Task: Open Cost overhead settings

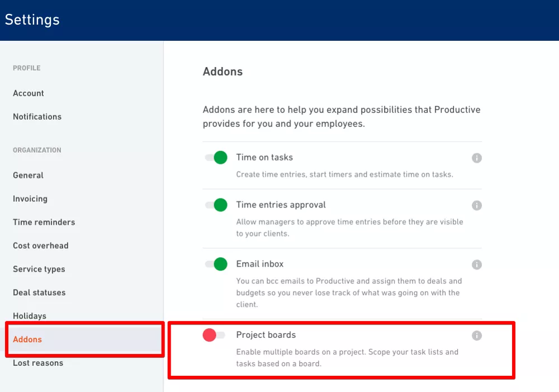Action: coord(41,245)
